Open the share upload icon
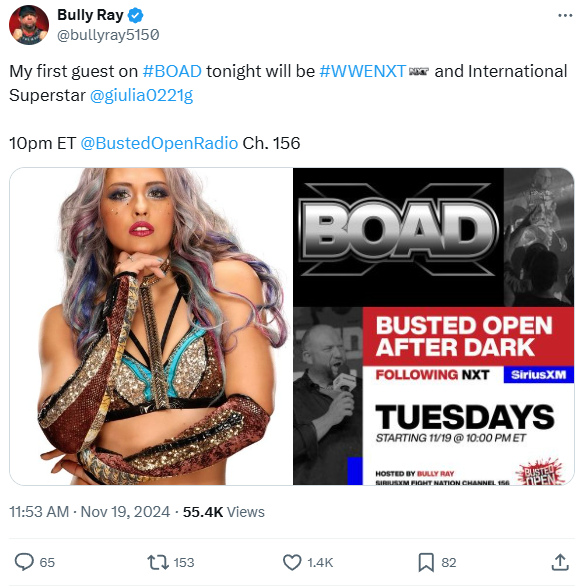585x586 pixels. pos(560,562)
